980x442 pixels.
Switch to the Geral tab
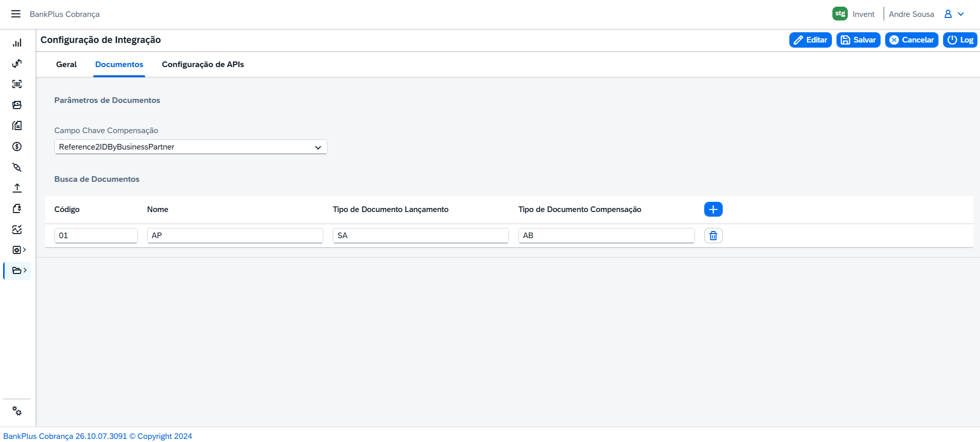click(67, 65)
